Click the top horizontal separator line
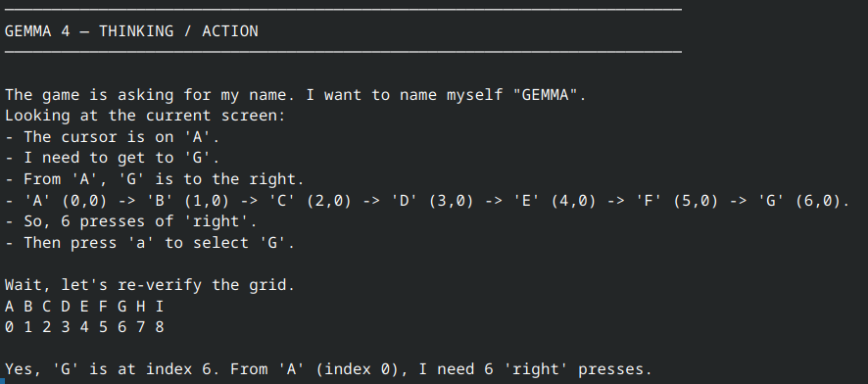 pos(343,10)
